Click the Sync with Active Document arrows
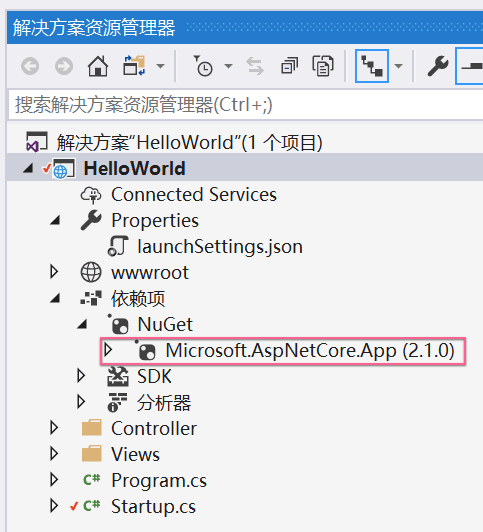The image size is (483, 532). tap(255, 66)
